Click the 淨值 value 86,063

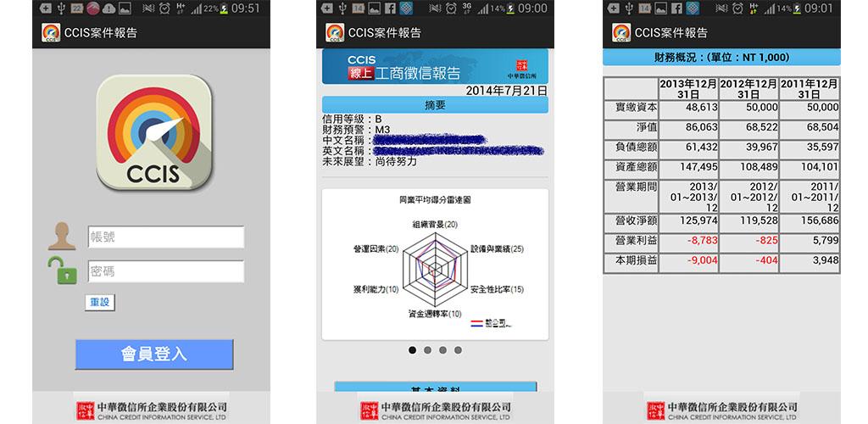point(702,127)
